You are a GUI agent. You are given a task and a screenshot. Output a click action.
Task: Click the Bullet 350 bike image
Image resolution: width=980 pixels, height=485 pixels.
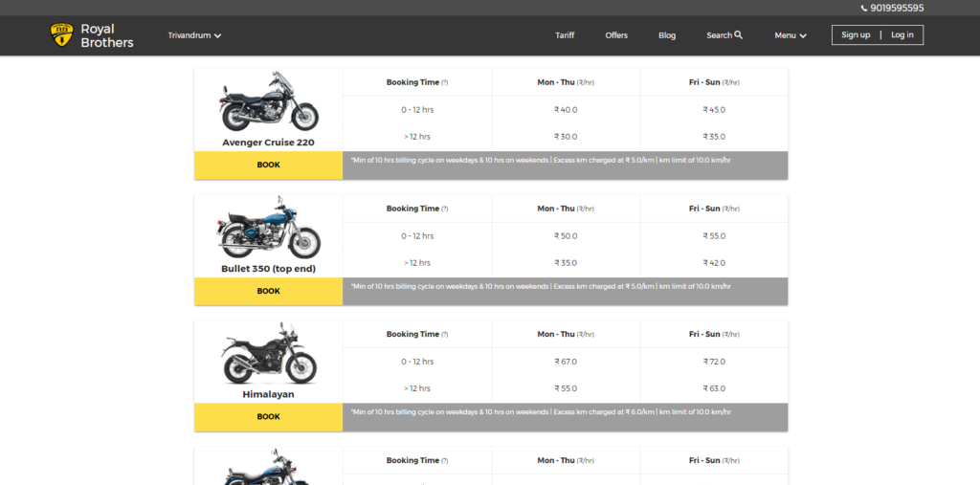tap(269, 228)
